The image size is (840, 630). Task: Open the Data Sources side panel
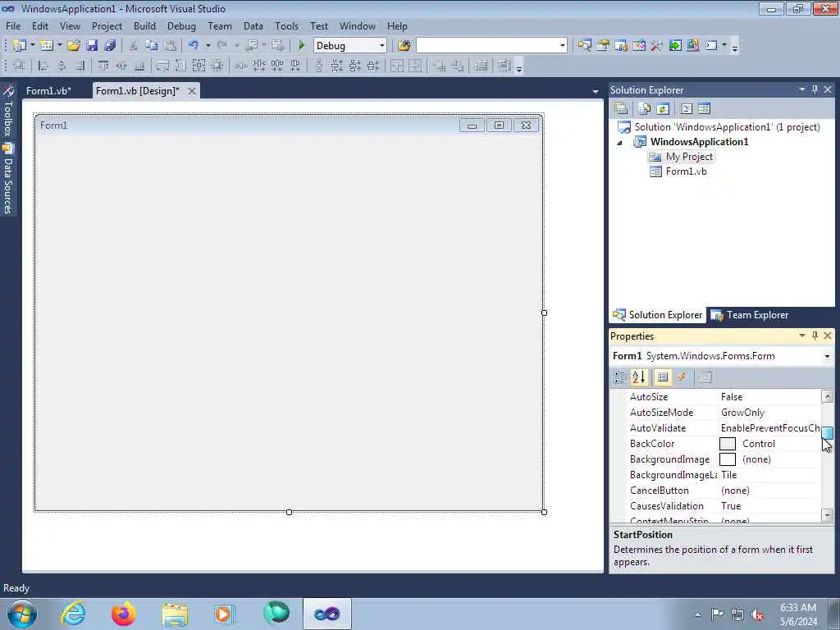[x=8, y=180]
